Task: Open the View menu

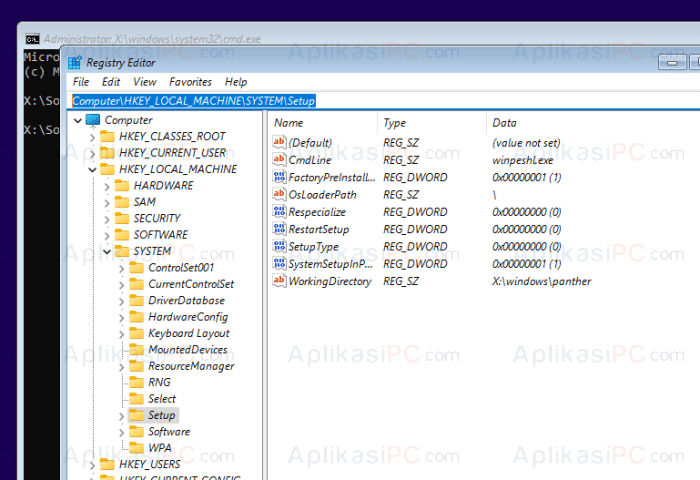Action: pos(145,82)
